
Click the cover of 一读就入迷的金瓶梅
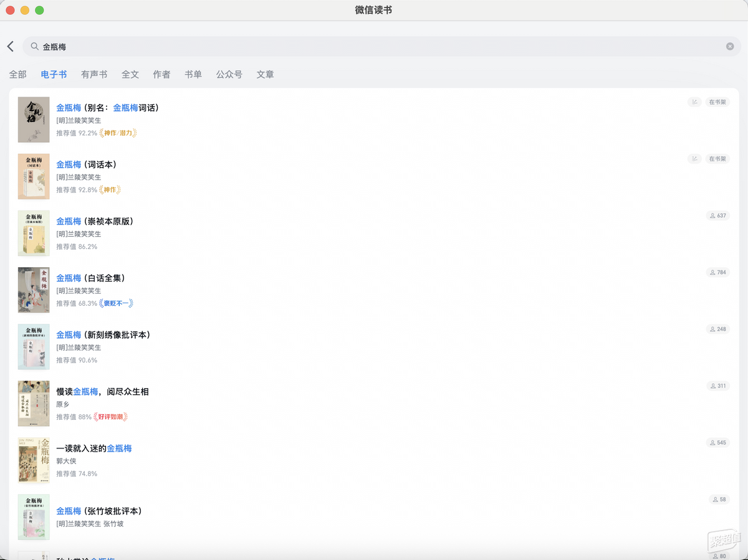(34, 460)
